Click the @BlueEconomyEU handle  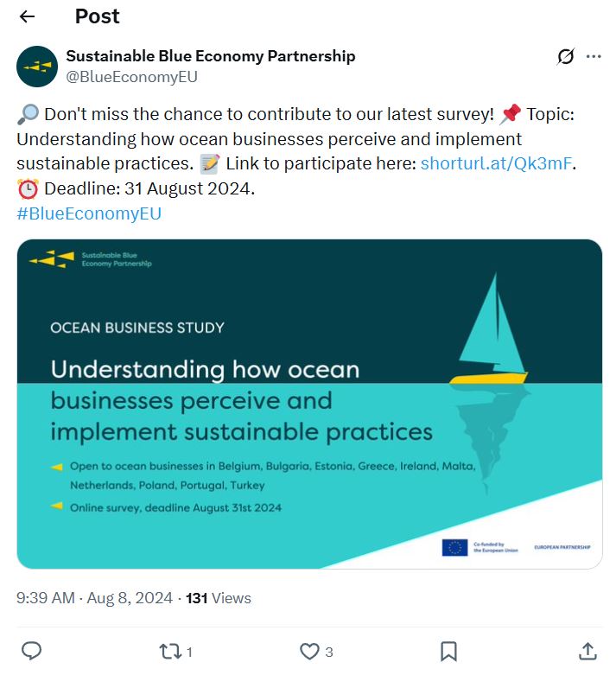(x=132, y=77)
